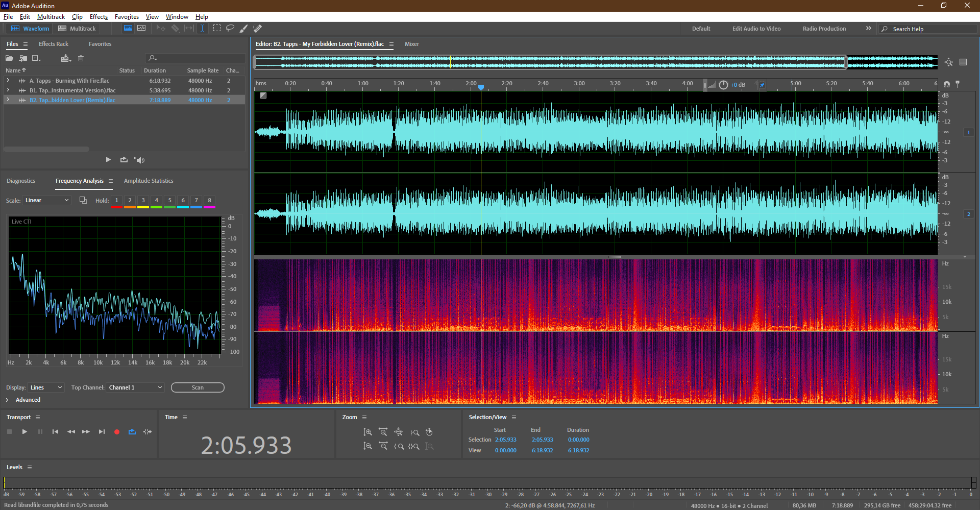980x510 pixels.
Task: Select the Move tool in toolbar
Action: coord(161,29)
